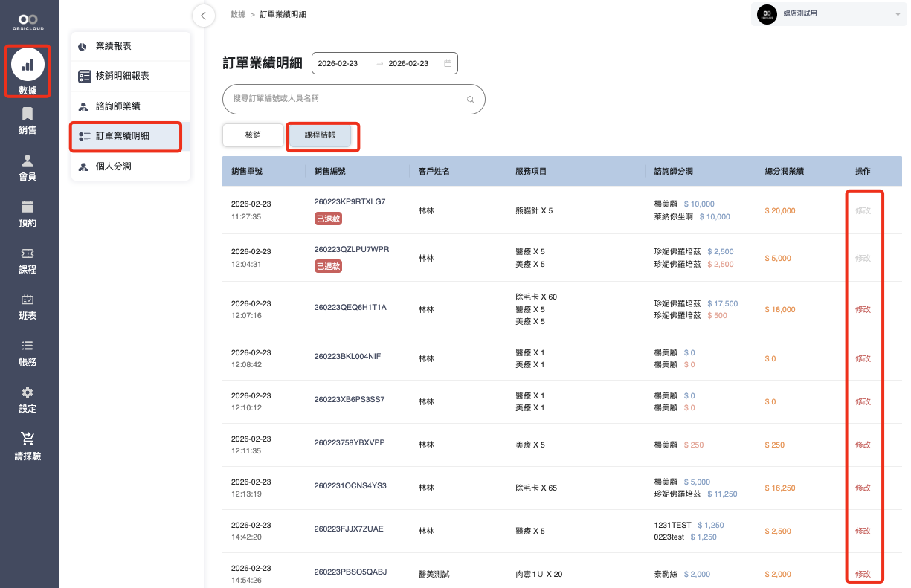Viewport: 911px width, 588px height.
Task: Open the 課程 course ticket icon
Action: pyautogui.click(x=28, y=253)
